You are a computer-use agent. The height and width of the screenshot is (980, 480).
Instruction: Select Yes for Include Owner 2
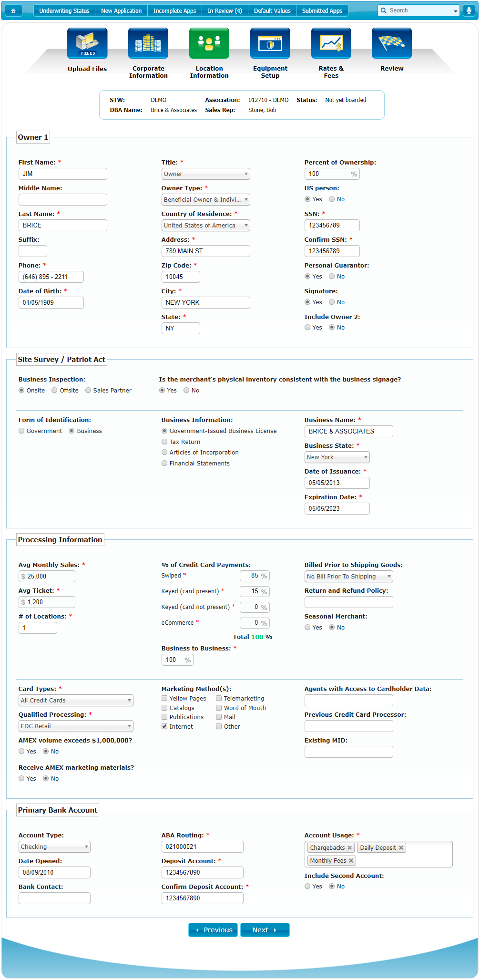(308, 328)
